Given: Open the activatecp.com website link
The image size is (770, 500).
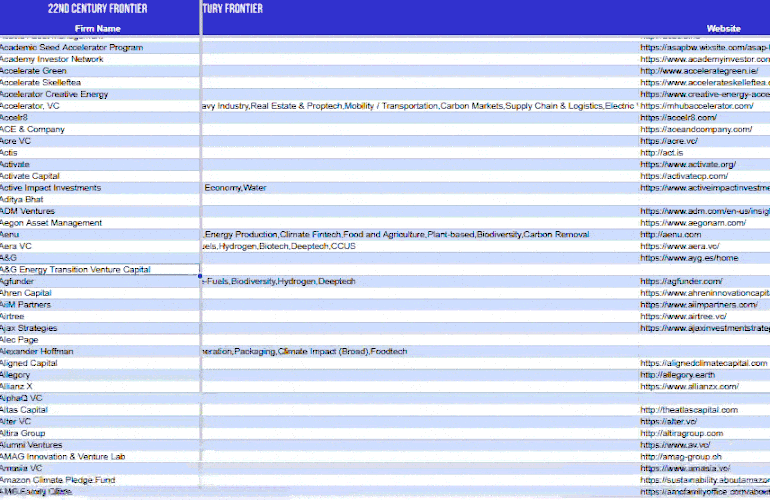Looking at the screenshot, I should [x=684, y=176].
